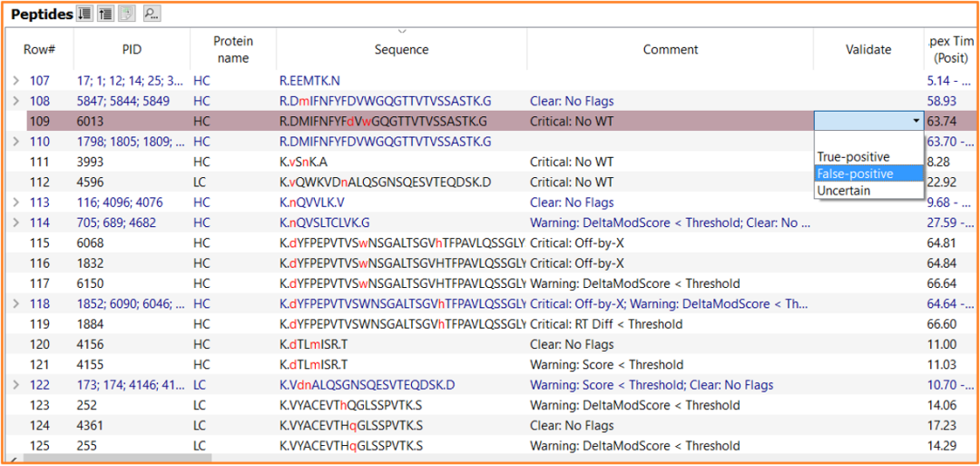Screen dimensions: 980x466
Task: Click 'Clear: No Flags' comment in row 108
Action: tap(572, 101)
